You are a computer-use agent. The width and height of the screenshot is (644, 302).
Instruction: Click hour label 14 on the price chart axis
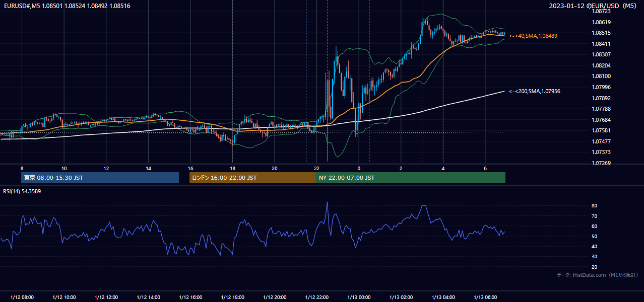(x=148, y=168)
